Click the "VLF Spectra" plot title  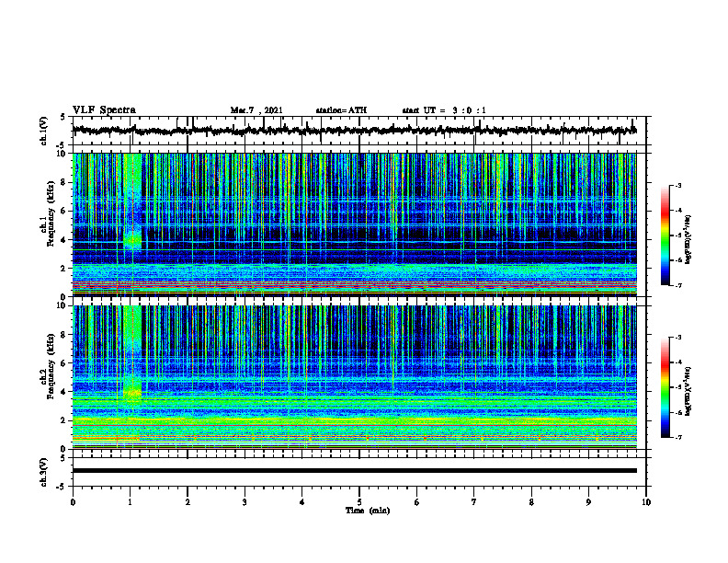point(104,110)
